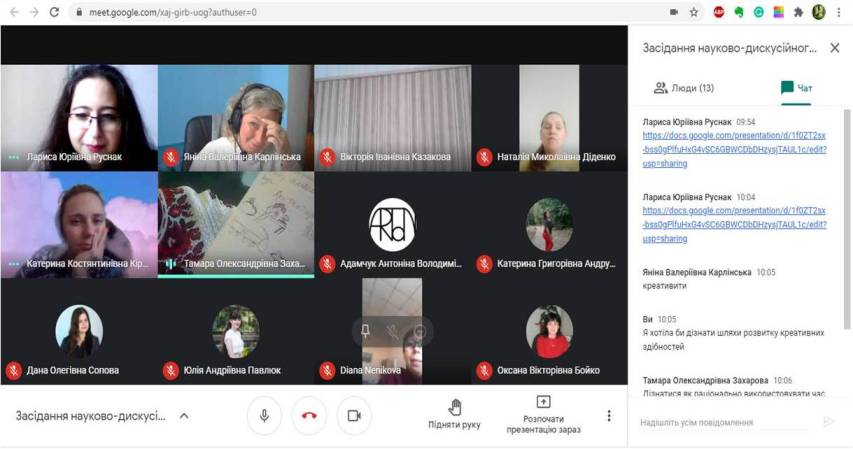Pin the Diana Nenikova tile
Viewport: 853px width, 449px height.
366,330
